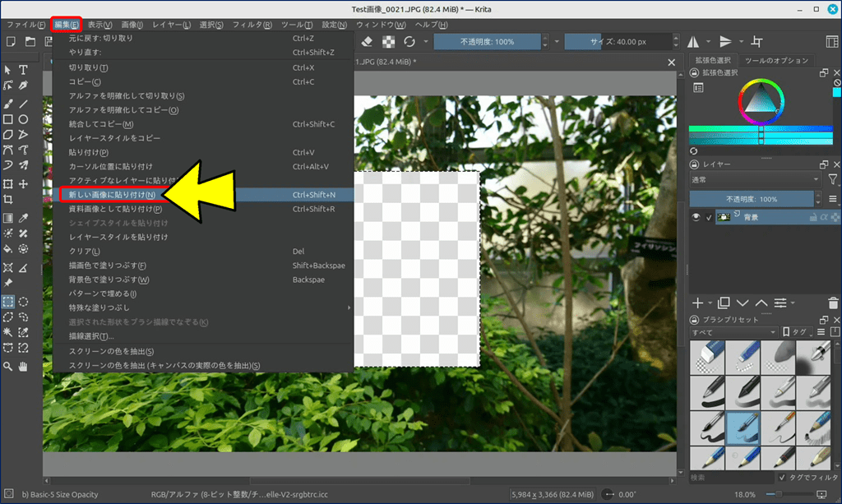Select the Text tool in toolbox
The height and width of the screenshot is (504, 842).
point(24,70)
